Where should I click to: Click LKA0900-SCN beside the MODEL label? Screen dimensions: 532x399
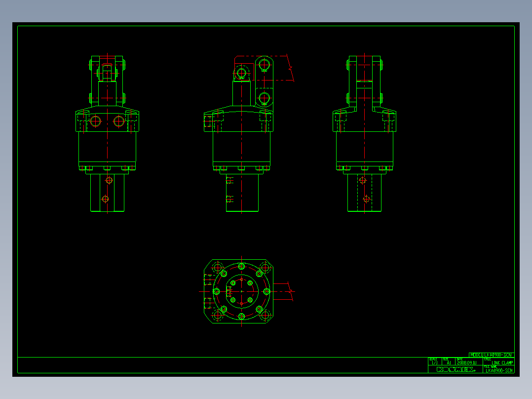click(x=498, y=355)
